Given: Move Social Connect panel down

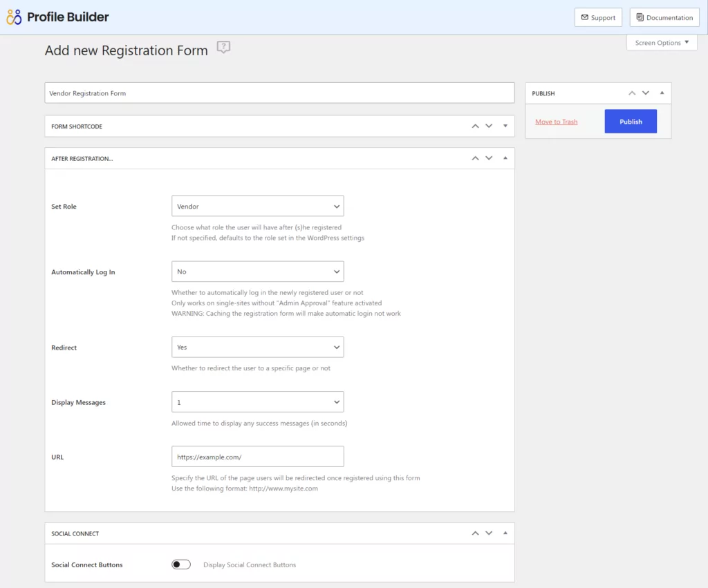Looking at the screenshot, I should click(489, 533).
